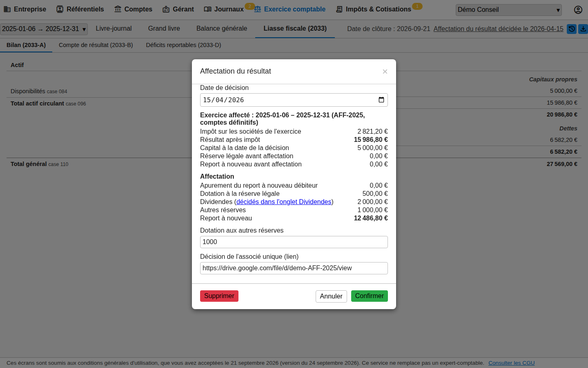Click the Date de décision field
The image size is (588, 368).
click(294, 100)
